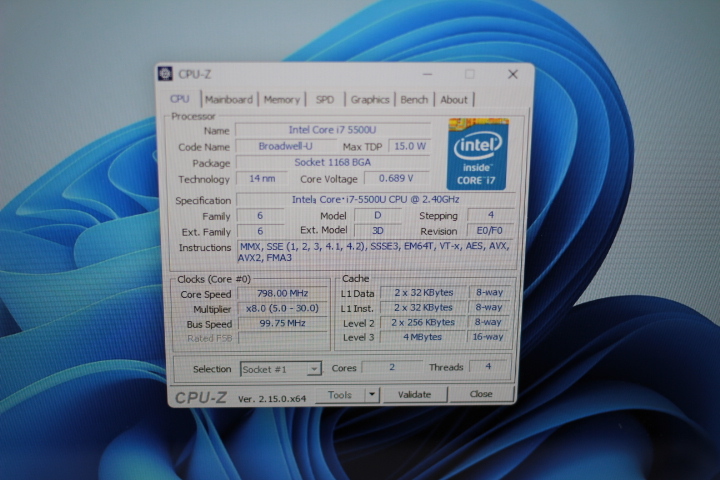The width and height of the screenshot is (720, 480).
Task: Click the Max TDP value 15.0 W
Action: tap(410, 146)
